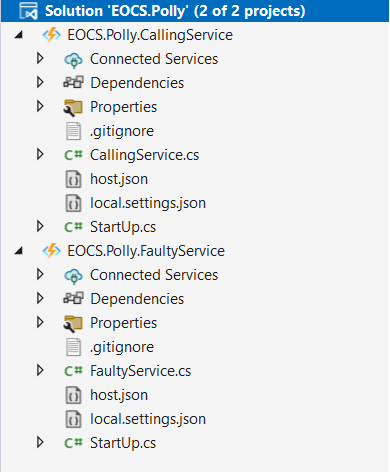
Task: Click the EOCS.Polly.FaultyService Azure Functions project icon
Action: [x=52, y=251]
